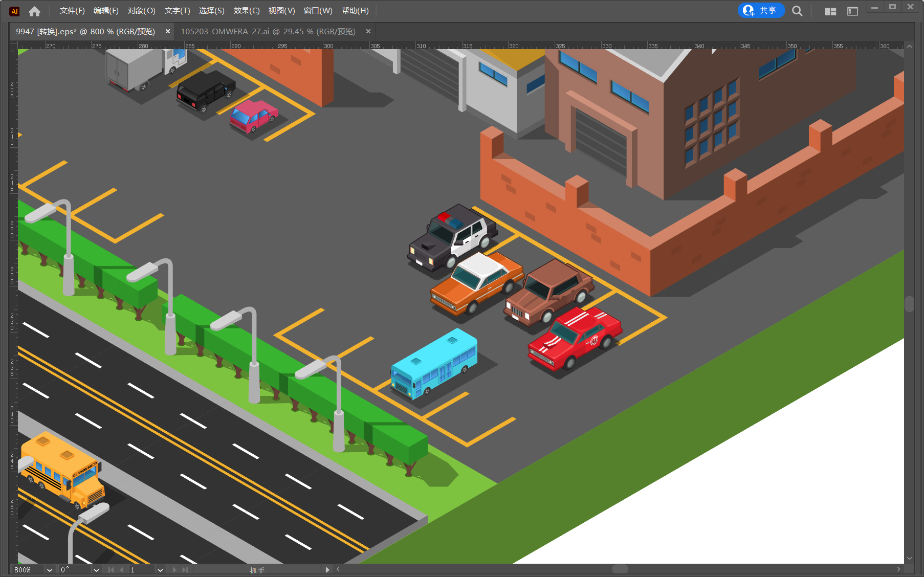924x577 pixels.
Task: Click the horizontal scrollbar right arrow
Action: [x=899, y=569]
